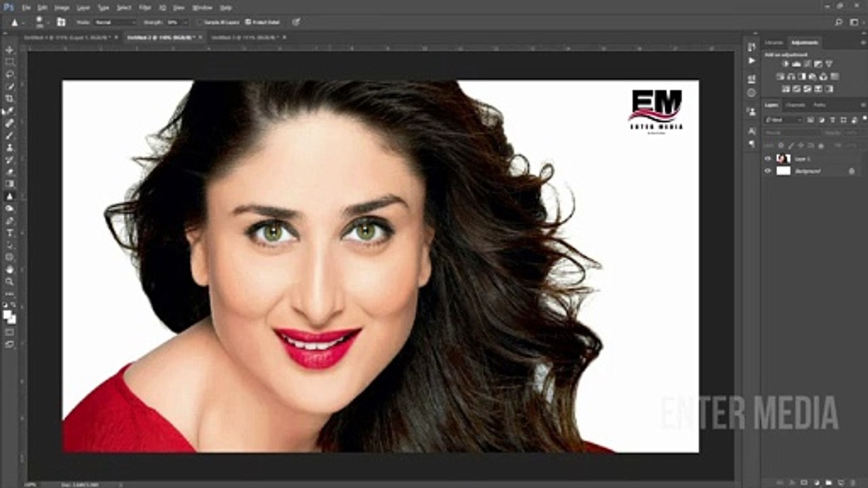This screenshot has height=488, width=868.
Task: Select the Sharpen tool in toolbar
Action: (x=9, y=197)
